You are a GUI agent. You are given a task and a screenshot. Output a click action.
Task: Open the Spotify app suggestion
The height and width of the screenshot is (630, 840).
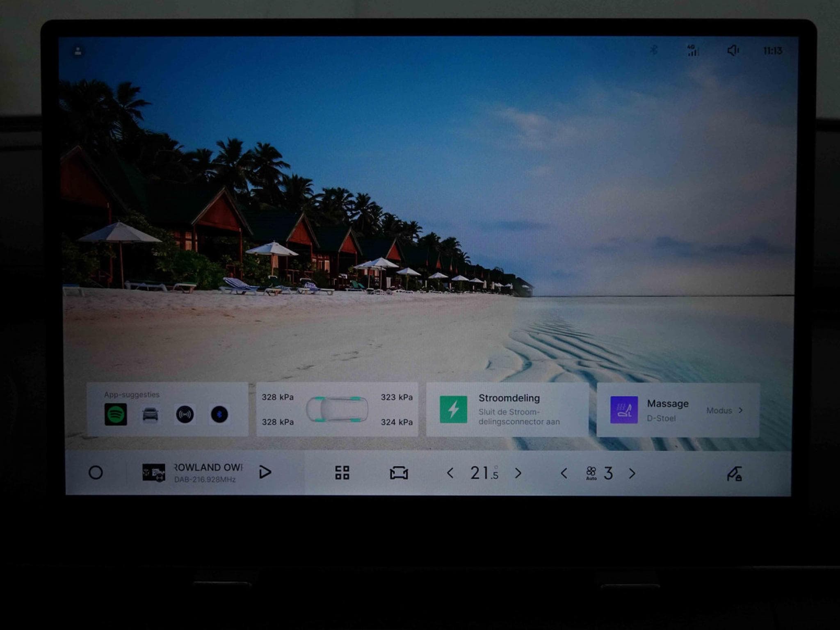[x=115, y=414]
